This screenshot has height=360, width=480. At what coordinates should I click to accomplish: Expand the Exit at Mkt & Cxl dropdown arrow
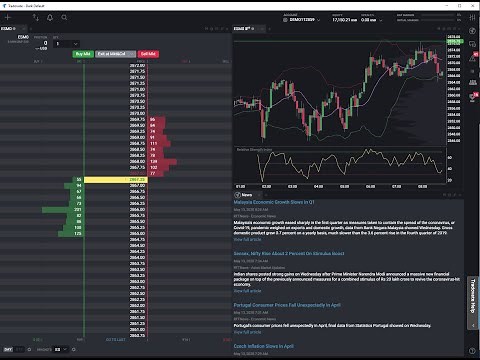tap(132, 54)
